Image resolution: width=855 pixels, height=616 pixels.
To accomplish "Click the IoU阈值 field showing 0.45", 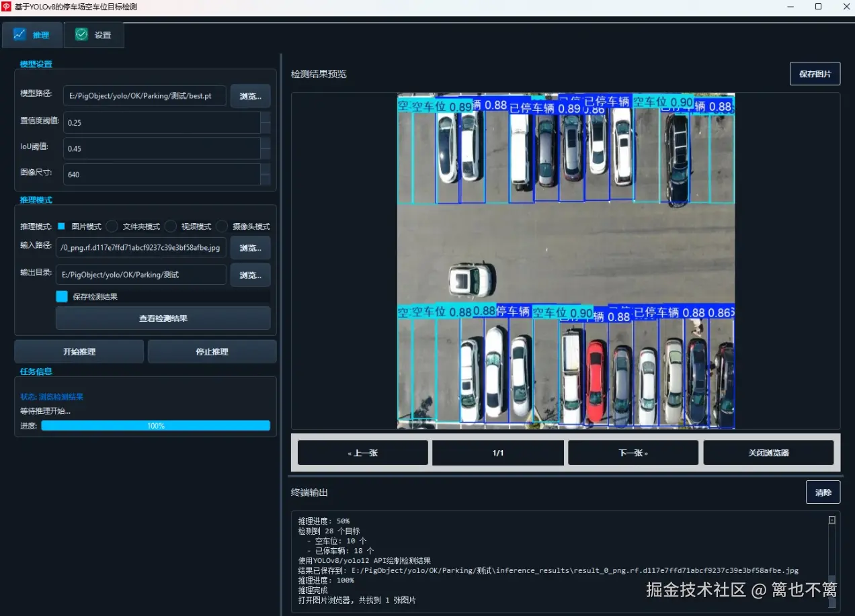I will [161, 148].
